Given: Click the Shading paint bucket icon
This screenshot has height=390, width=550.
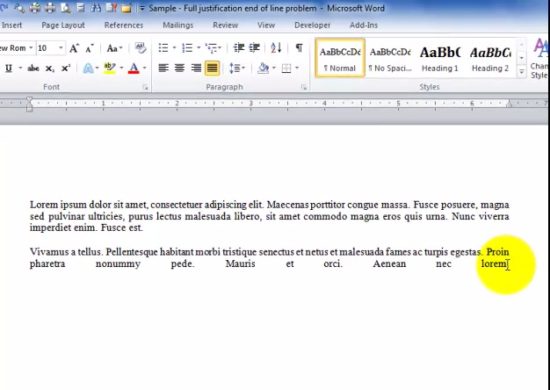Looking at the screenshot, I should pyautogui.click(x=263, y=68).
